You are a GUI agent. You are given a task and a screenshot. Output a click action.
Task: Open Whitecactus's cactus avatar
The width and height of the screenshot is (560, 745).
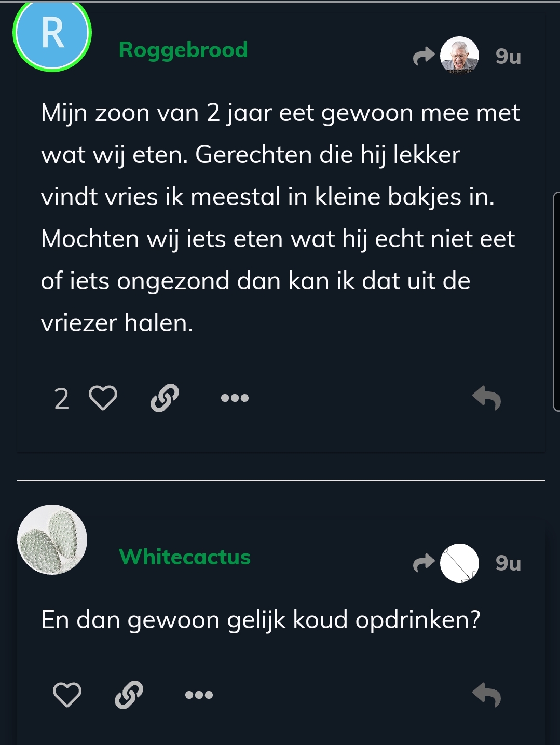(x=52, y=539)
